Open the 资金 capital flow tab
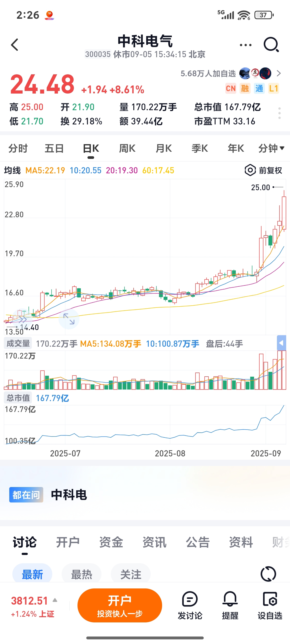290x644 pixels. [x=111, y=542]
